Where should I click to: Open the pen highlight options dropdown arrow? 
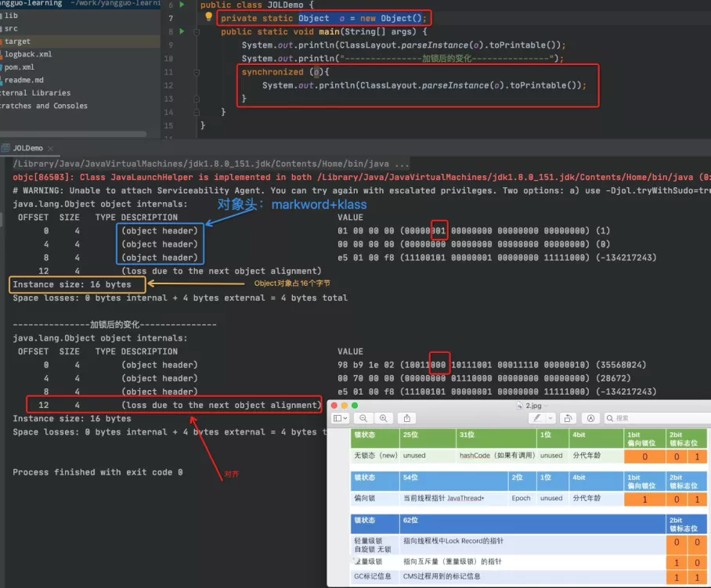click(x=550, y=418)
